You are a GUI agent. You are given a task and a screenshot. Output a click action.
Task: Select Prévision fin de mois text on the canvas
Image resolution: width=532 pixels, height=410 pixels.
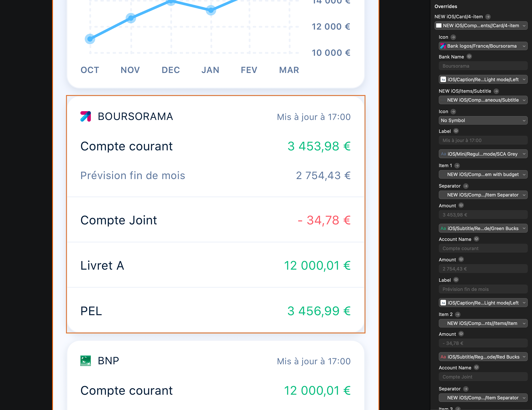133,176
